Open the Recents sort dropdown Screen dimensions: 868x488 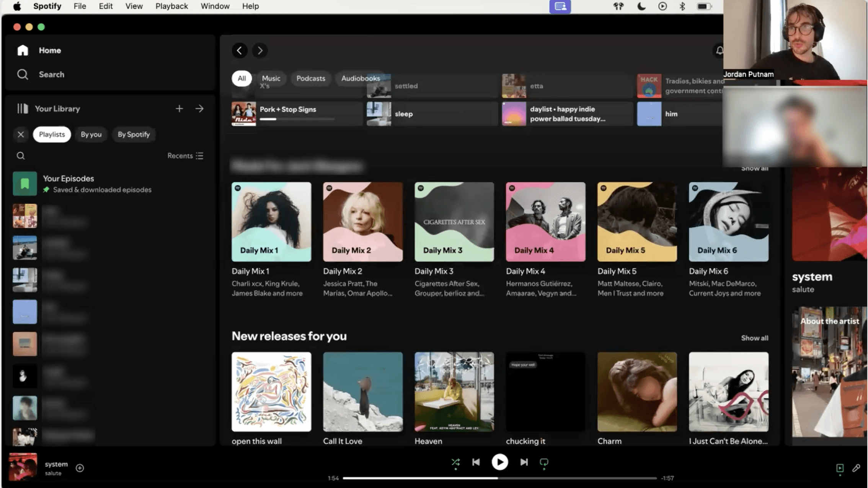(x=185, y=156)
